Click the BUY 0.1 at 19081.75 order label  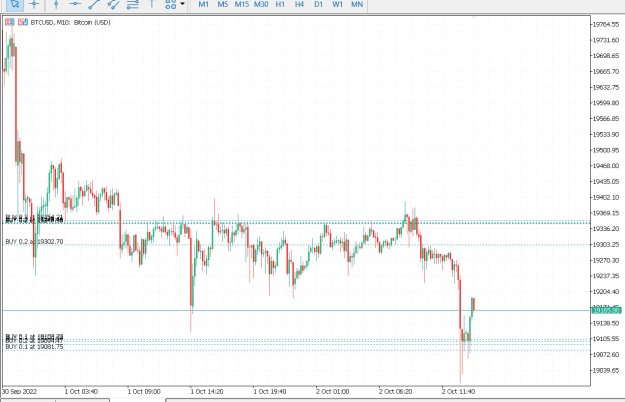(34, 347)
